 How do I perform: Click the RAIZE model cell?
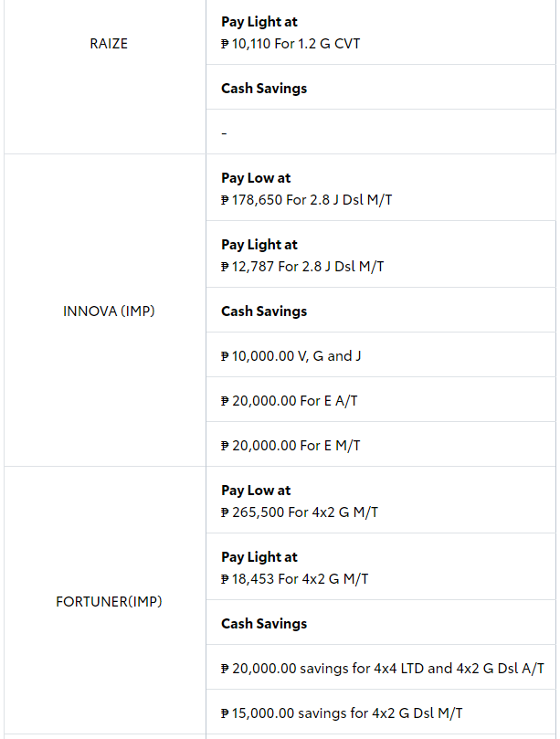click(105, 77)
